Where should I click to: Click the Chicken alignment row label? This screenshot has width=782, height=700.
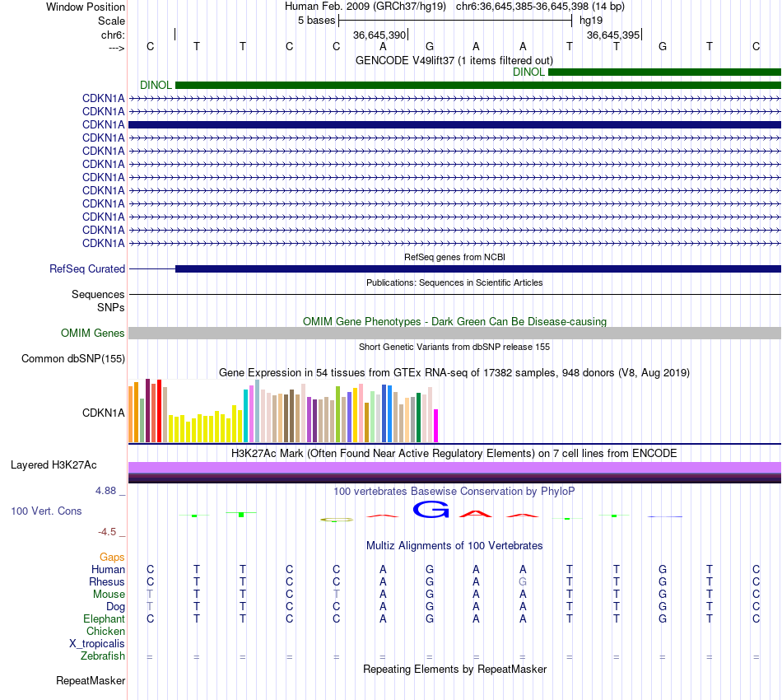pyautogui.click(x=105, y=632)
